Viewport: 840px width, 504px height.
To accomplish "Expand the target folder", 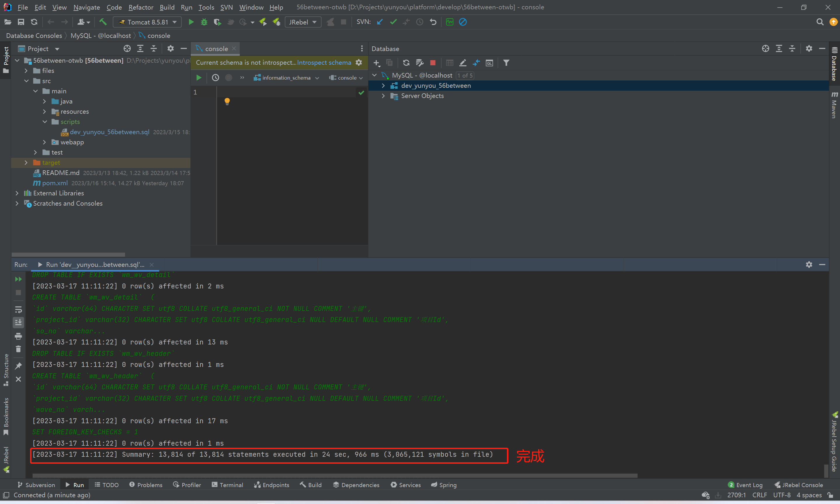I will pyautogui.click(x=26, y=163).
